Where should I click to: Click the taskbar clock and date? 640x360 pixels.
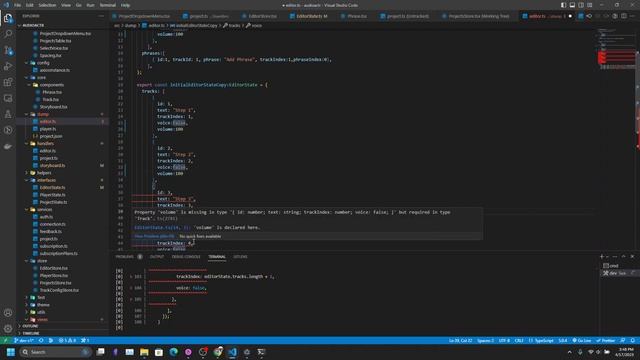tap(625, 352)
